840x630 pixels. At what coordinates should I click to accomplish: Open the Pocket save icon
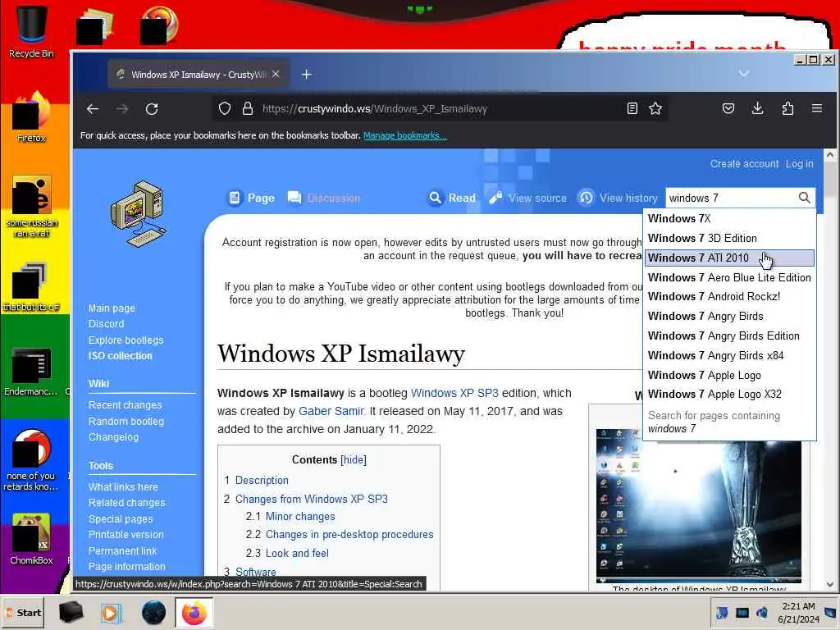click(728, 109)
